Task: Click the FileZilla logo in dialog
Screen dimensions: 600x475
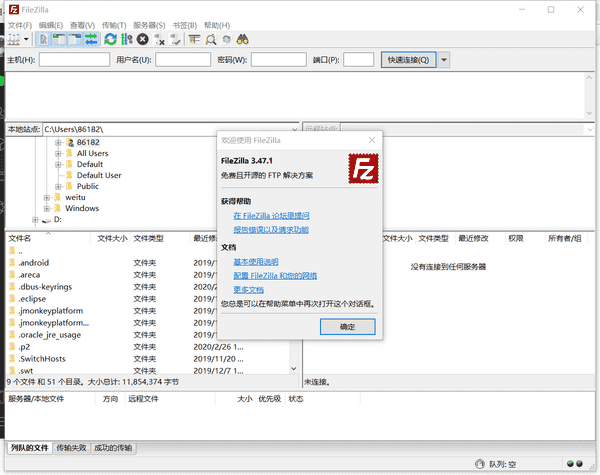Action: coord(363,168)
